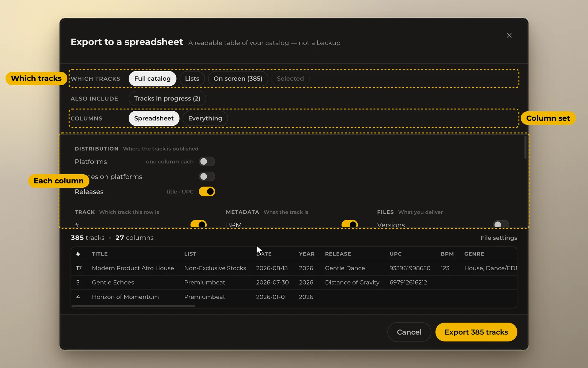Click UPC value 933961998650
The width and height of the screenshot is (588, 368).
tap(410, 268)
